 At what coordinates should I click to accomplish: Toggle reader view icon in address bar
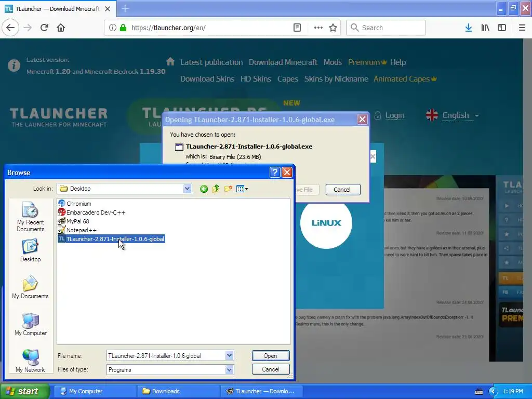point(297,28)
